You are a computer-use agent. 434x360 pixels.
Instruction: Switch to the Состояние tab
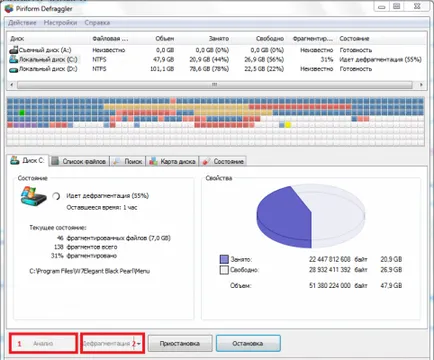click(x=223, y=161)
